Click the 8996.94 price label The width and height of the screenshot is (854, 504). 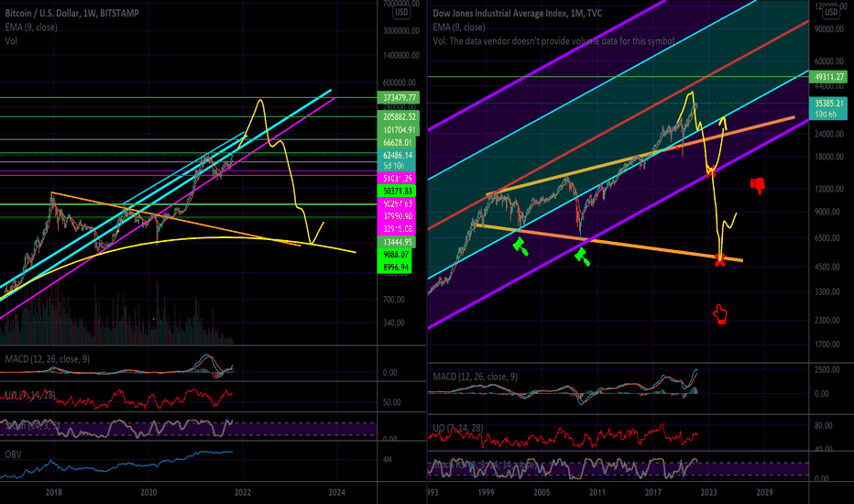click(x=394, y=267)
